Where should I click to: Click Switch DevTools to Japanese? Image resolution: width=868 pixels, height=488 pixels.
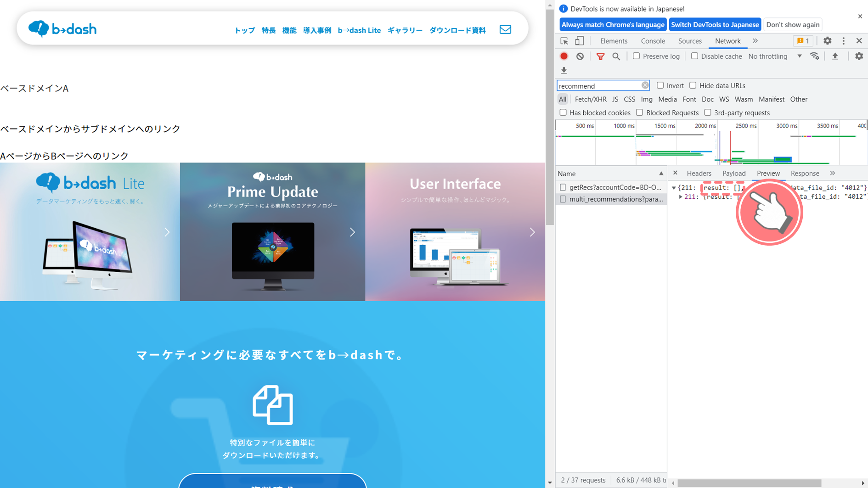715,25
